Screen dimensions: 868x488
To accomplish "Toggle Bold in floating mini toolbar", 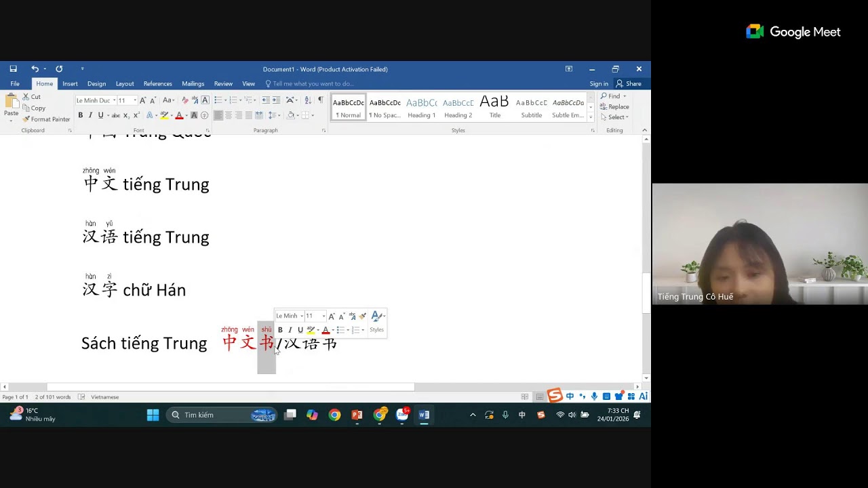I will 280,330.
